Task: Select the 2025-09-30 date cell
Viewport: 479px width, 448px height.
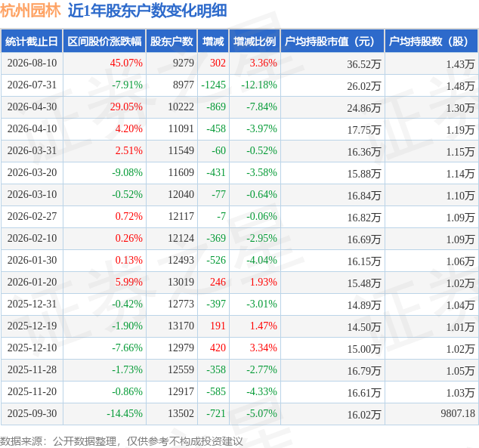Action: [32, 413]
